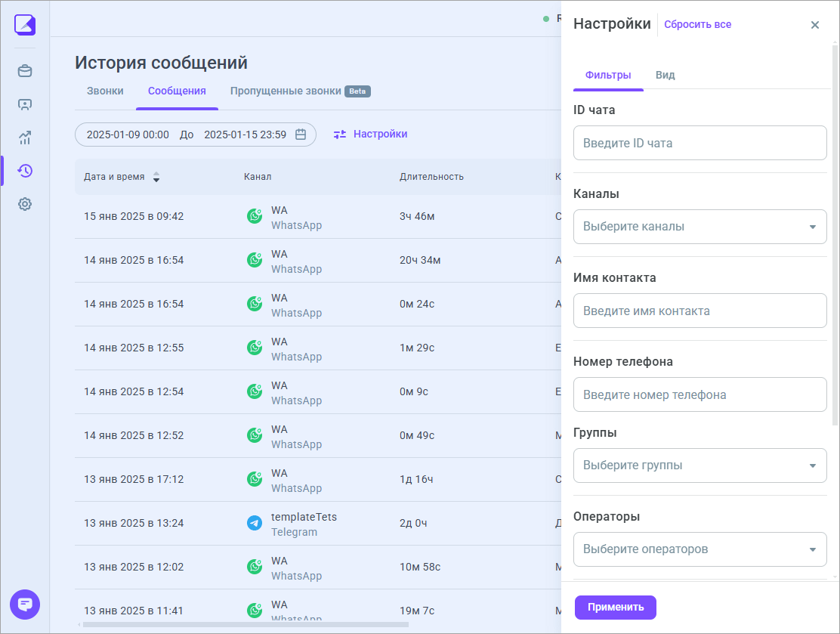
Task: Click the Сбросить все link
Action: coord(697,25)
